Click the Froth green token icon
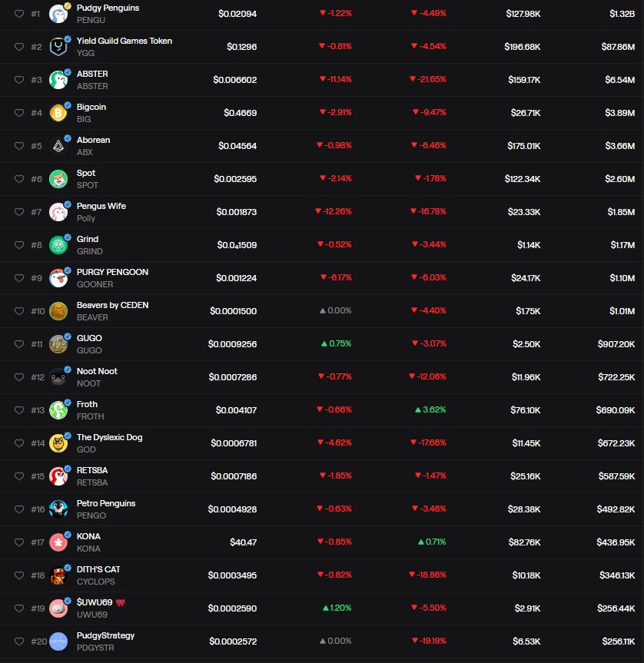The height and width of the screenshot is (663, 644). 58,410
